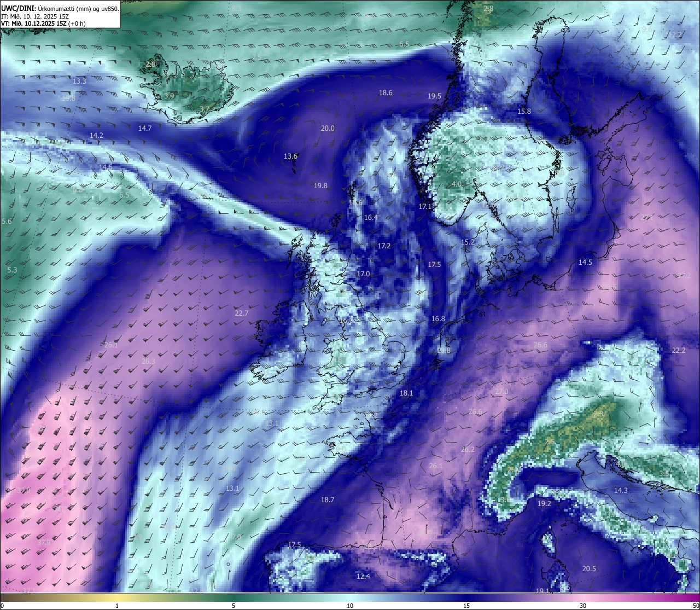The height and width of the screenshot is (610, 700).
Task: Click the 30 tick on the color scale
Action: [x=583, y=606]
